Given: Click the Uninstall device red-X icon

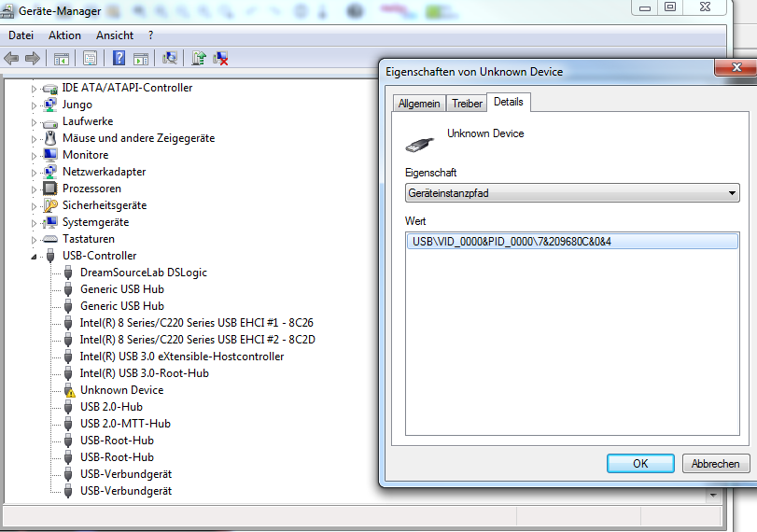Looking at the screenshot, I should point(220,59).
